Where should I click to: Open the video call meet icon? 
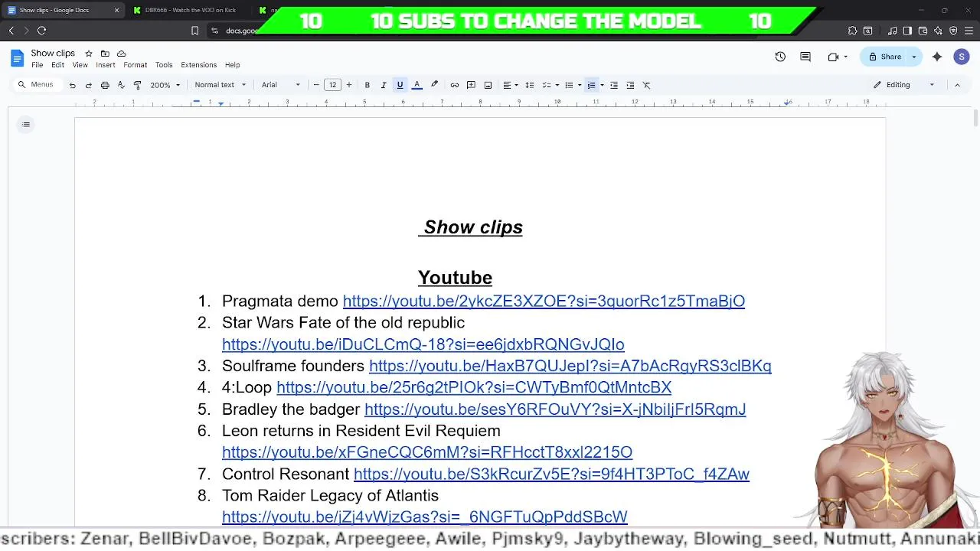pyautogui.click(x=834, y=57)
